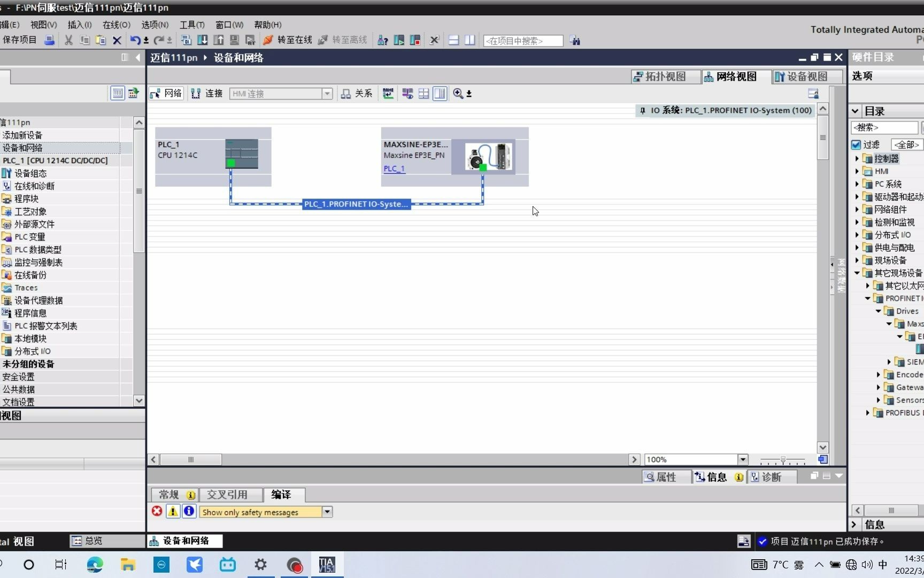Expand the PROFIBUS catalog folder
This screenshot has width=924, height=578.
pyautogui.click(x=867, y=413)
